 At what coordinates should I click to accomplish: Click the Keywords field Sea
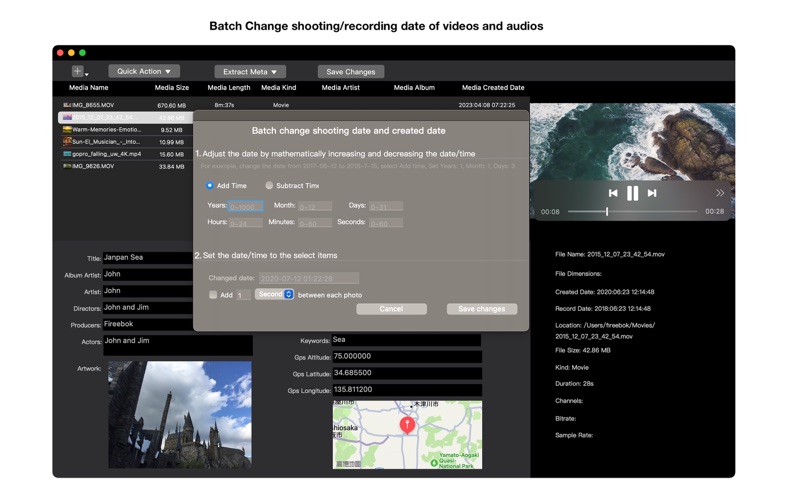click(407, 340)
